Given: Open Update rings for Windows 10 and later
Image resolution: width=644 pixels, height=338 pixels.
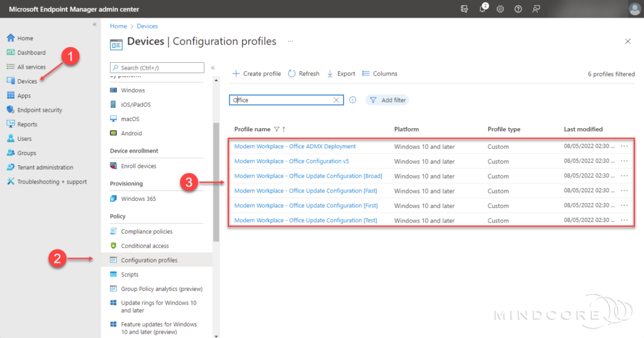Looking at the screenshot, I should click(x=153, y=307).
